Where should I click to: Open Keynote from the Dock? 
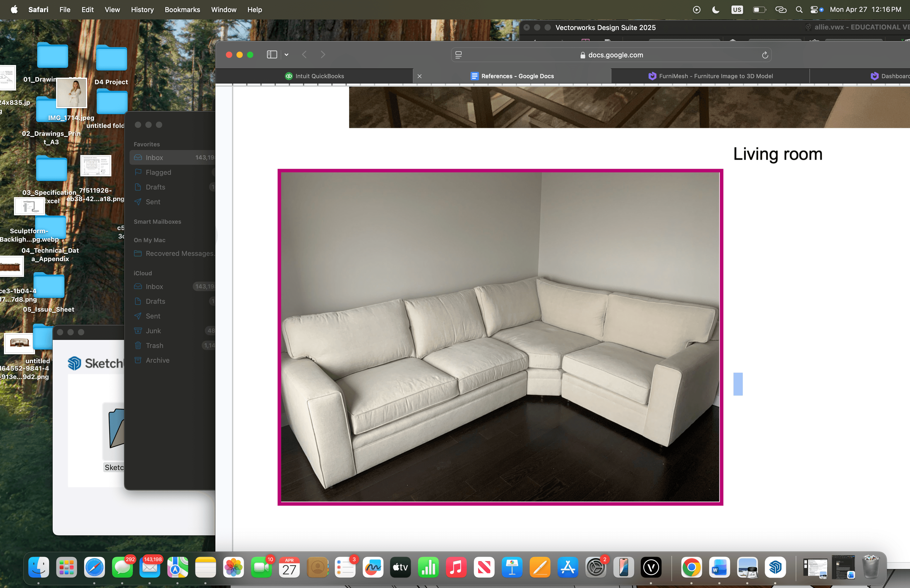(512, 567)
